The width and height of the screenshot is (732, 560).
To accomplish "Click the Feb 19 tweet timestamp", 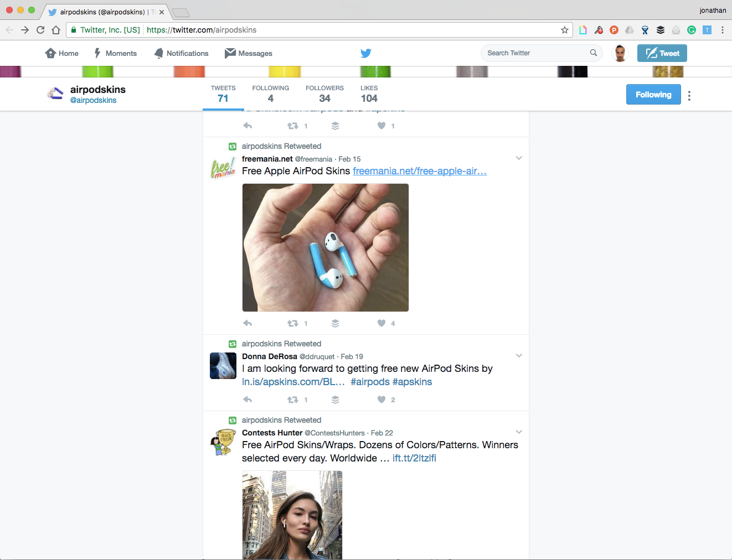I will 352,356.
